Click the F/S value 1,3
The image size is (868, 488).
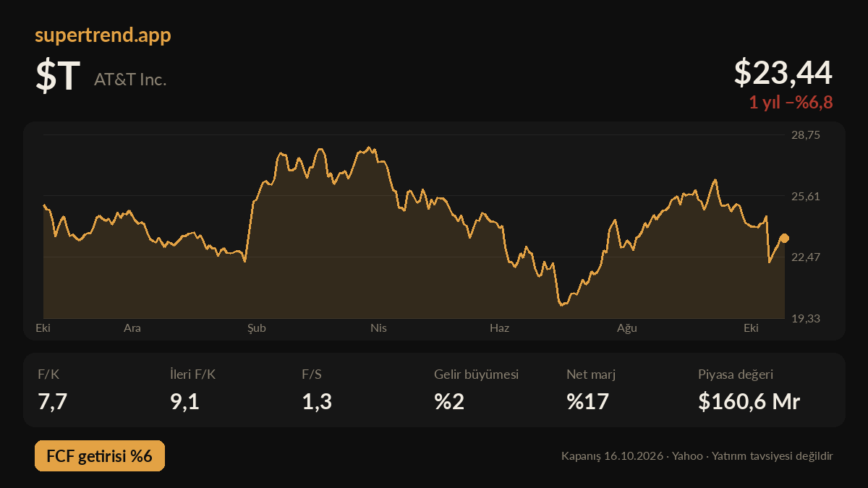(x=317, y=401)
